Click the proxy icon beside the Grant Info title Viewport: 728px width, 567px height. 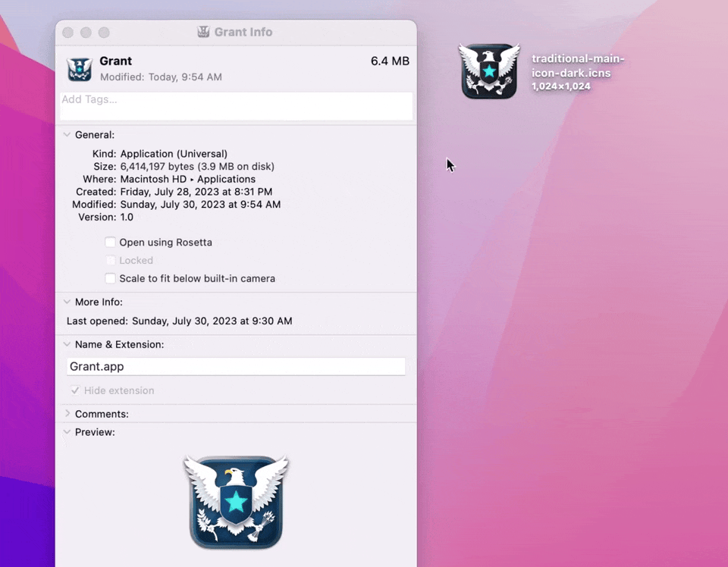click(x=203, y=32)
